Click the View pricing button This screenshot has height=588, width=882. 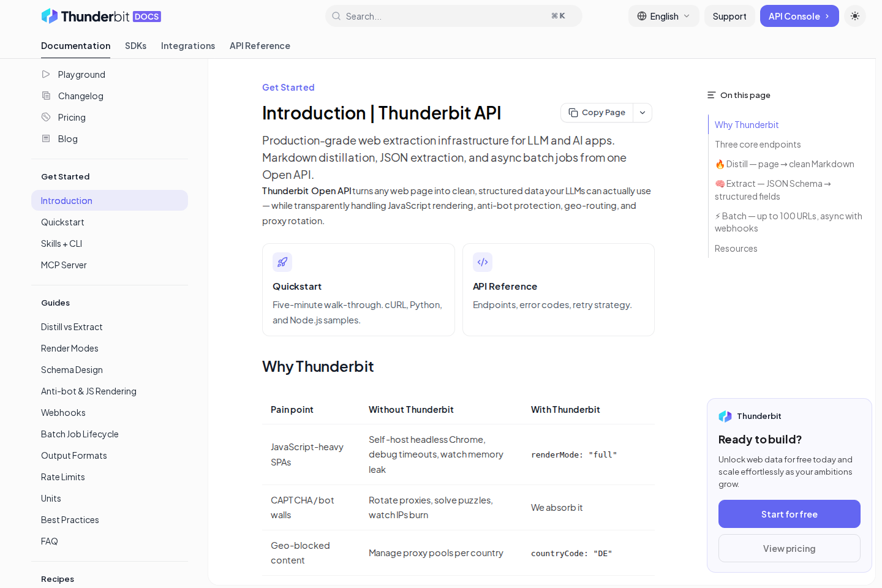pos(790,548)
